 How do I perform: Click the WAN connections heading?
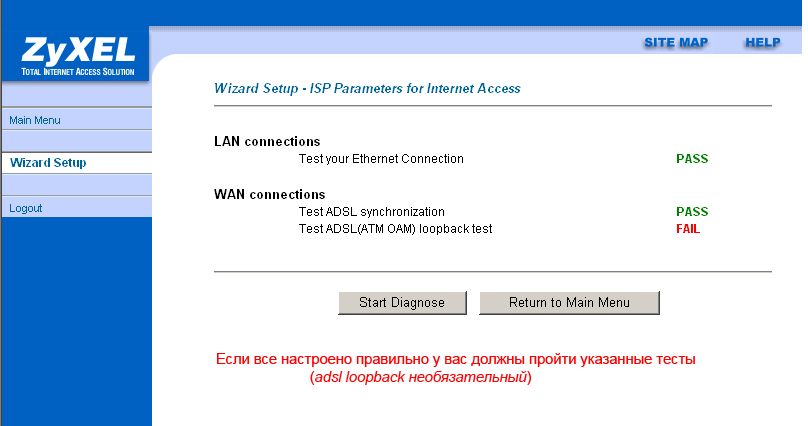(270, 194)
